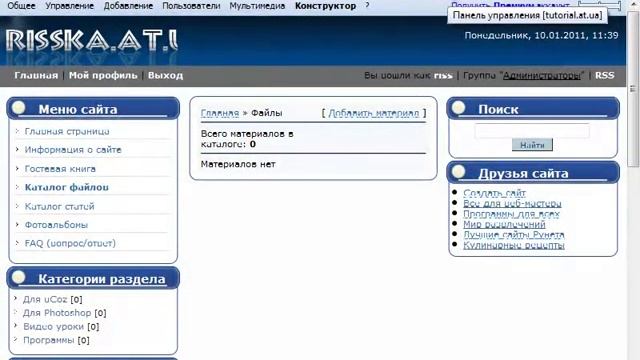Open Информация о сайте menu item

(x=73, y=150)
